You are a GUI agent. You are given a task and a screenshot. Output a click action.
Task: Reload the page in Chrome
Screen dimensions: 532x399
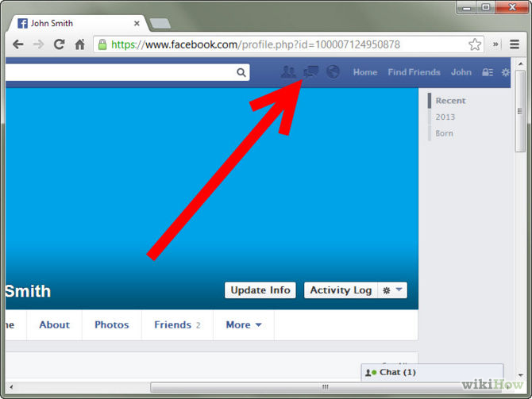click(59, 44)
